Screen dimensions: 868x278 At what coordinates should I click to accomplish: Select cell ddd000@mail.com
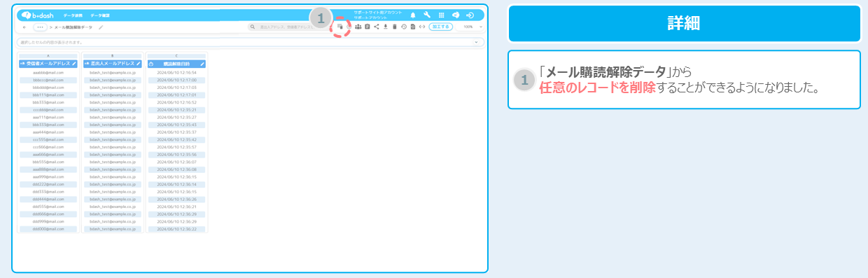tap(48, 229)
